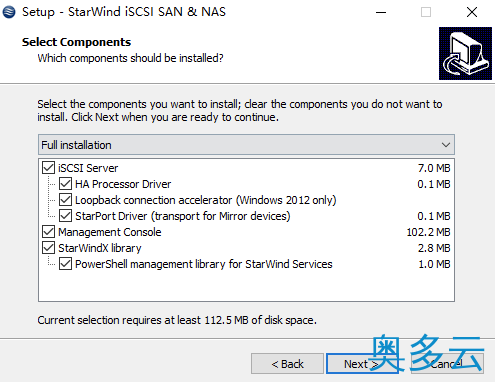Image resolution: width=495 pixels, height=382 pixels.
Task: Uncheck the StarPort Driver checkbox
Action: coord(65,216)
